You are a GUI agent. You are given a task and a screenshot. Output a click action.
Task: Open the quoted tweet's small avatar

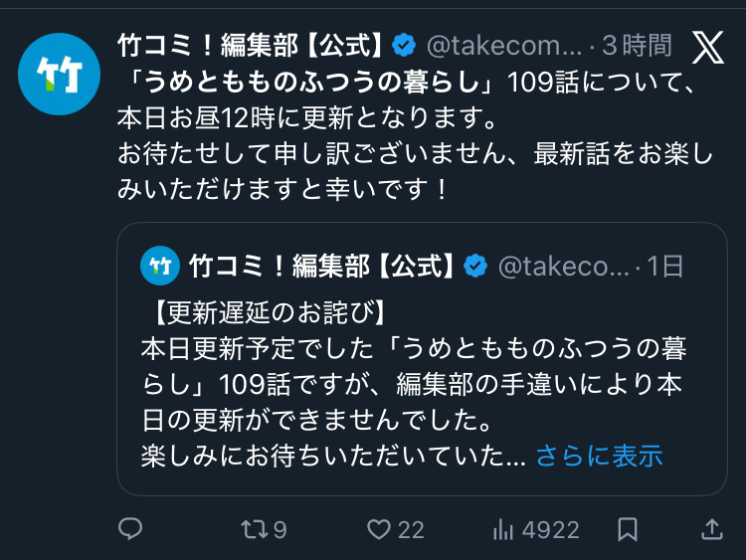point(160,266)
